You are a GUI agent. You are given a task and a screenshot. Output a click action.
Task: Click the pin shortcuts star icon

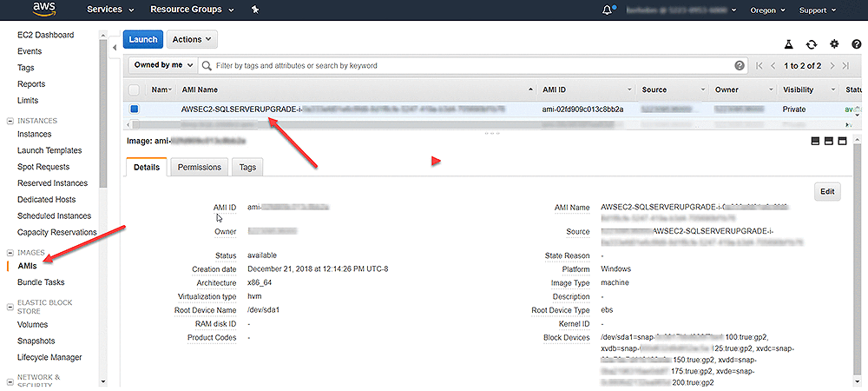254,10
